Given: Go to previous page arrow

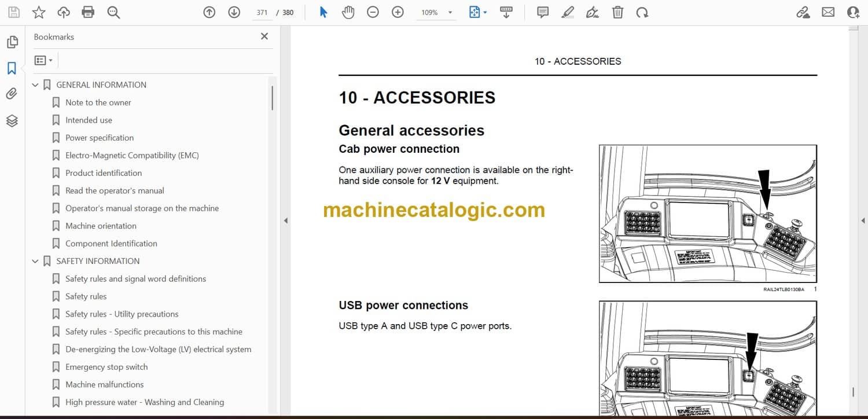Looking at the screenshot, I should click(209, 12).
